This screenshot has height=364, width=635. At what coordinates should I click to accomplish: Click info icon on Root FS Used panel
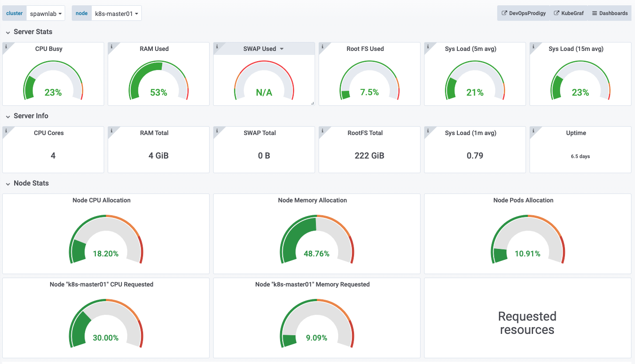322,46
